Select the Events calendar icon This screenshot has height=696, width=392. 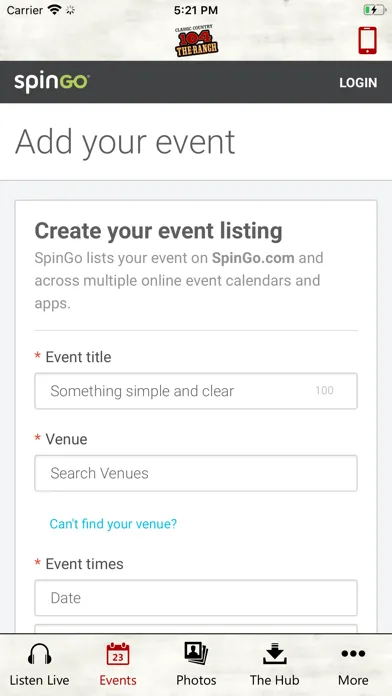point(118,654)
